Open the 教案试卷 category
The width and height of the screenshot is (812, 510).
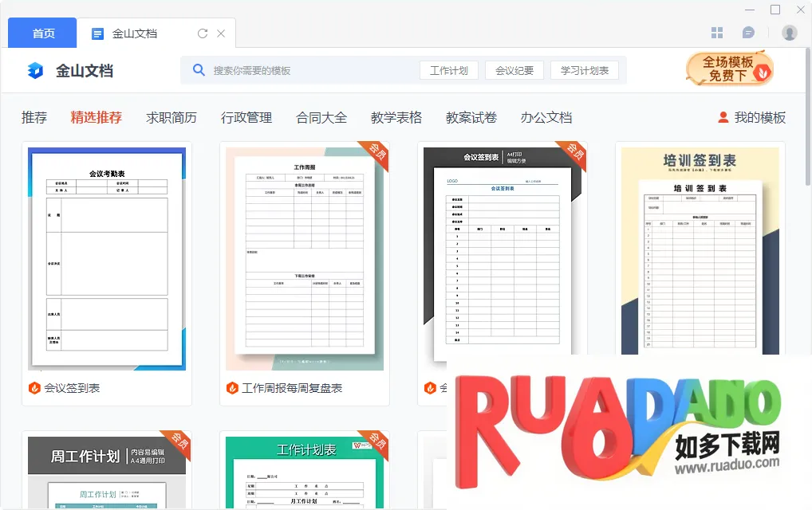click(x=471, y=118)
